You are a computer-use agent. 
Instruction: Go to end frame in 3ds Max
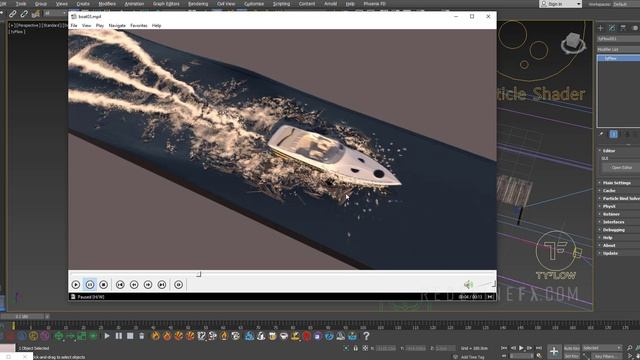539,348
